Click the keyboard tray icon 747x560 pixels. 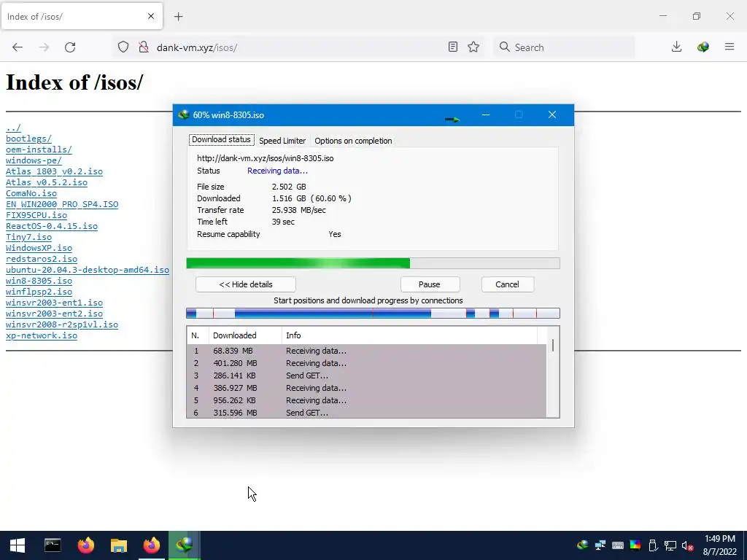point(617,545)
